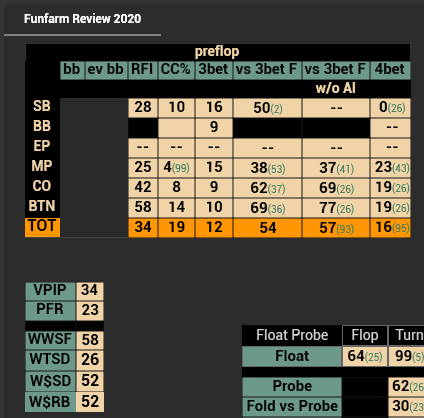Click MP cell 37(41)

336,168
